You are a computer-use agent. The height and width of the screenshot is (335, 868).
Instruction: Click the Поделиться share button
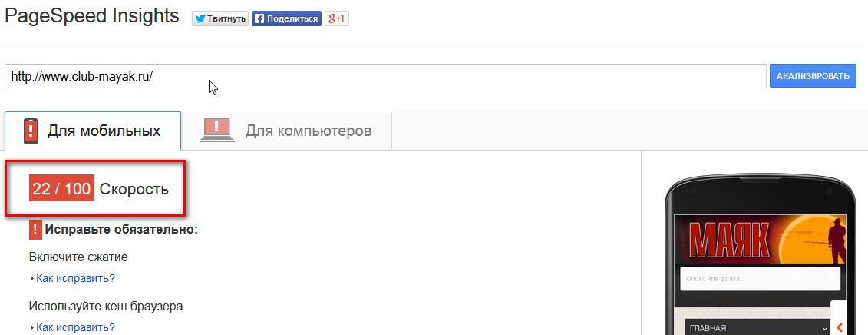286,19
